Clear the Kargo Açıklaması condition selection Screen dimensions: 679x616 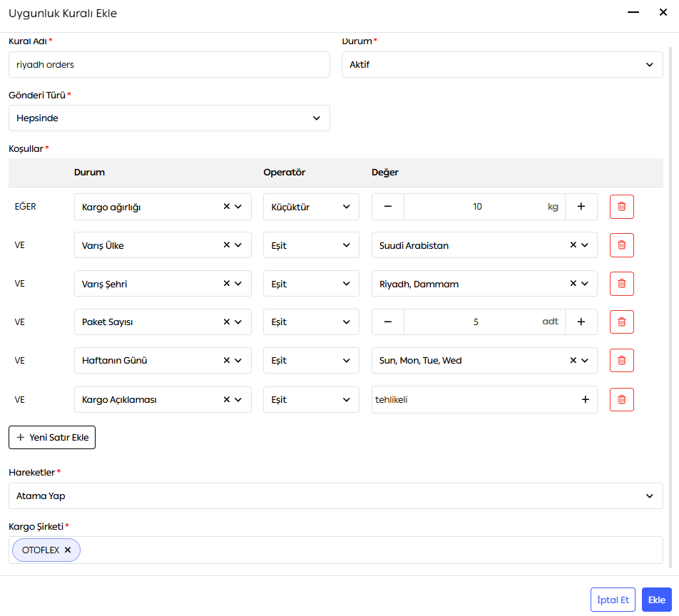pyautogui.click(x=227, y=399)
